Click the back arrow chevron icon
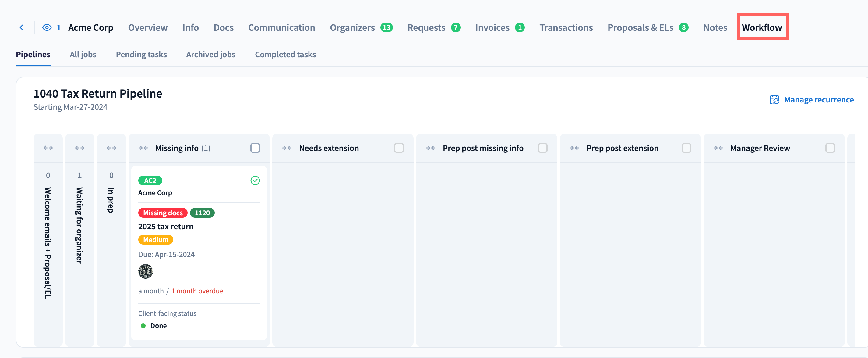Image resolution: width=868 pixels, height=358 pixels. pos(22,28)
